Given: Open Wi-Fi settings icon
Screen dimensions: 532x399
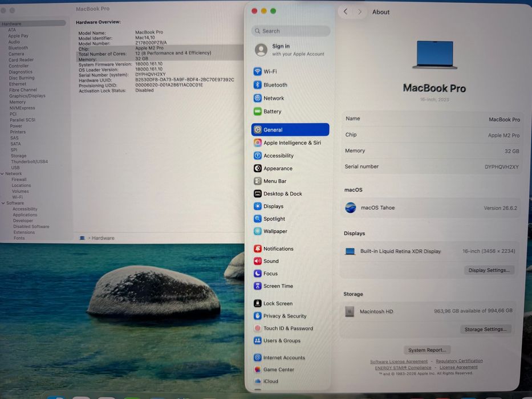Looking at the screenshot, I should point(258,72).
